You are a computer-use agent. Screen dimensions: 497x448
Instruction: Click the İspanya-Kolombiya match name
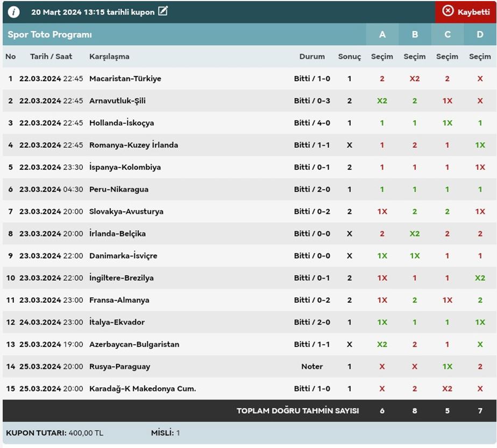pos(125,167)
